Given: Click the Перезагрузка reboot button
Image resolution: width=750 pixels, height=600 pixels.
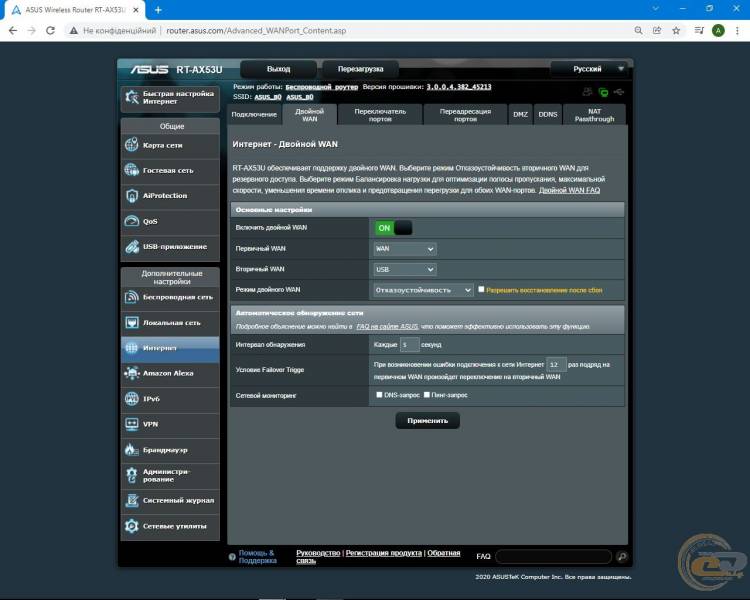Looking at the screenshot, I should (361, 69).
